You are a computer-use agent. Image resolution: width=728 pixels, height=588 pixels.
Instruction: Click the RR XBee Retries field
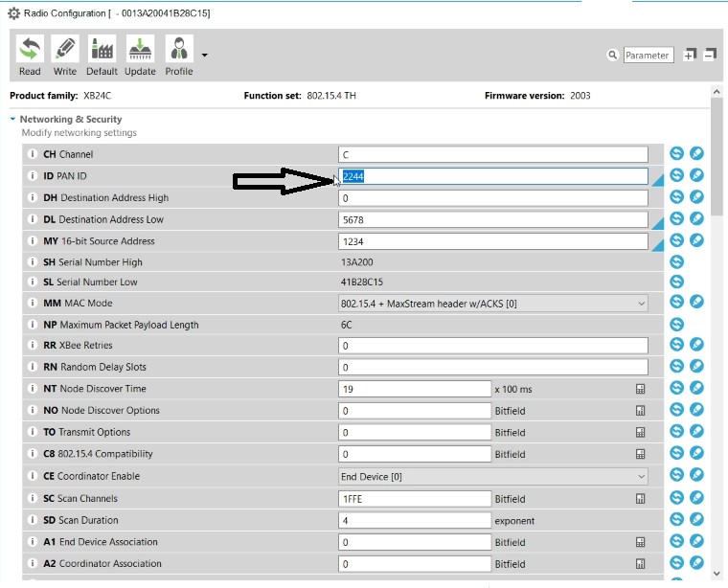click(x=493, y=346)
